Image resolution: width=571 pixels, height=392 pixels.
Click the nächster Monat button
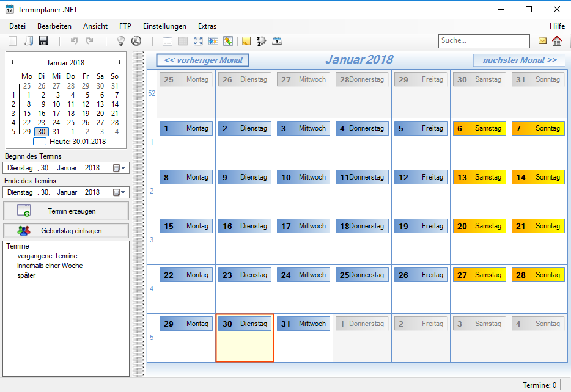click(x=519, y=60)
